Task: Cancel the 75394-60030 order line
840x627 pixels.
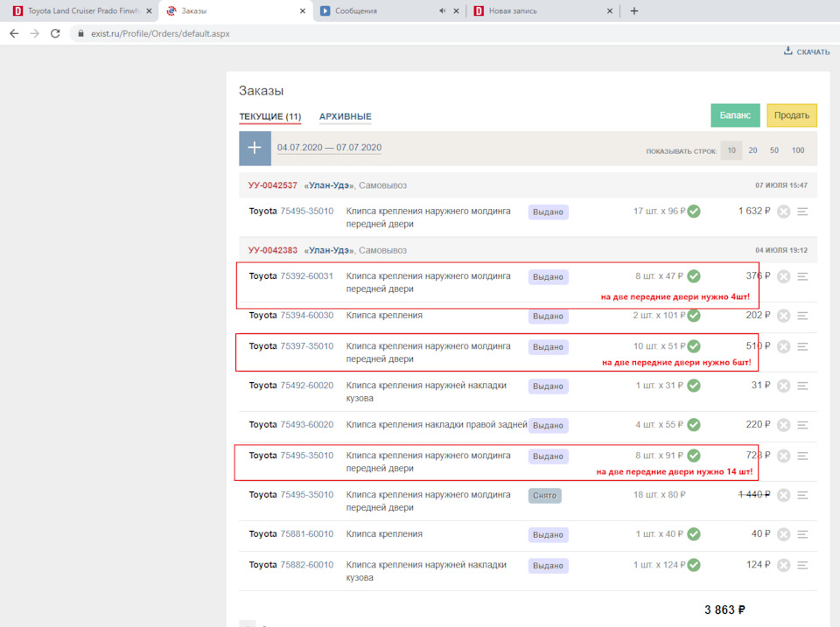Action: pyautogui.click(x=784, y=316)
